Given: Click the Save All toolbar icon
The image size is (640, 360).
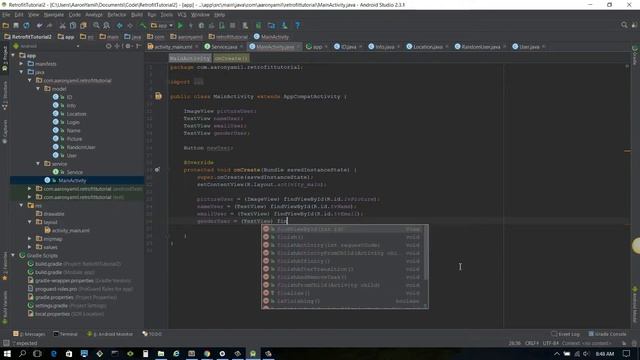Looking at the screenshot, I should coord(16,25).
